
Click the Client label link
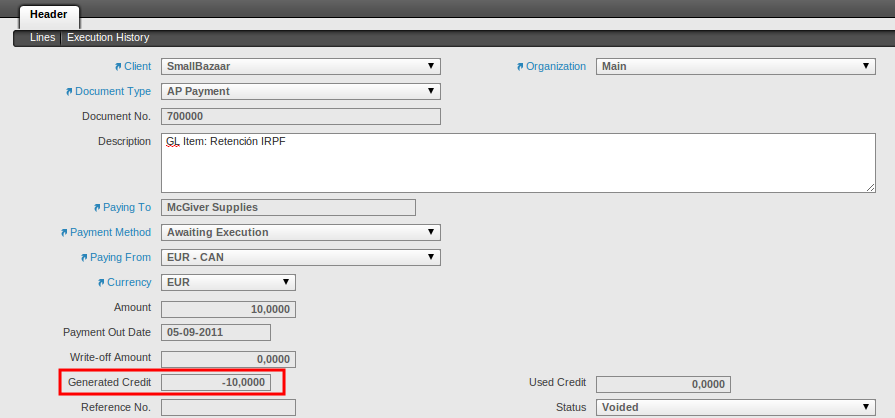tap(138, 66)
